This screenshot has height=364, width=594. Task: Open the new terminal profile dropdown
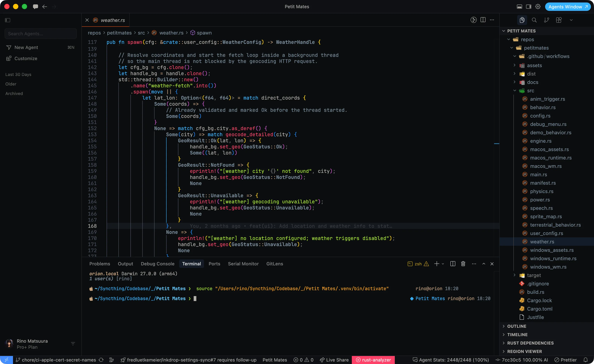coord(443,264)
